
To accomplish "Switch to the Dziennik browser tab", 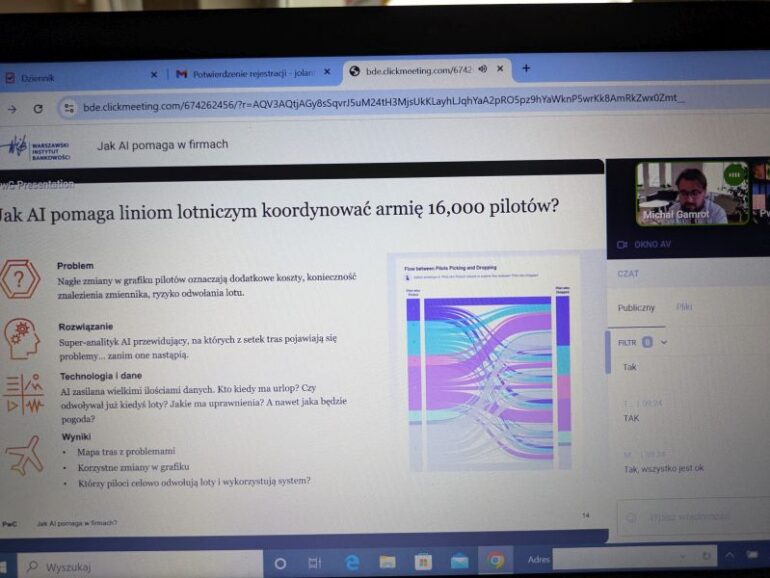I will [40, 77].
